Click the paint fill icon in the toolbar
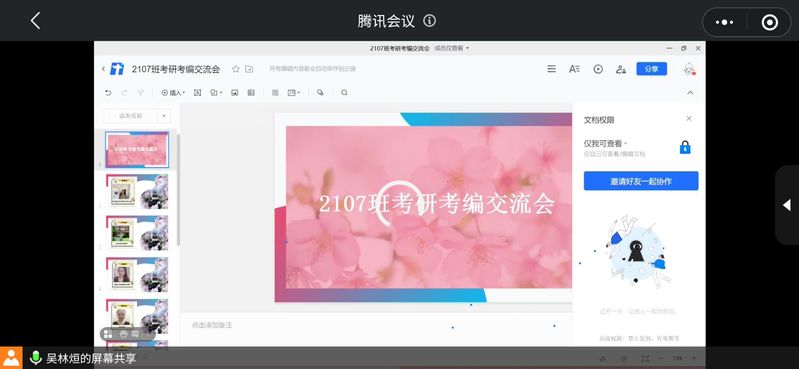This screenshot has height=369, width=799. [x=320, y=93]
